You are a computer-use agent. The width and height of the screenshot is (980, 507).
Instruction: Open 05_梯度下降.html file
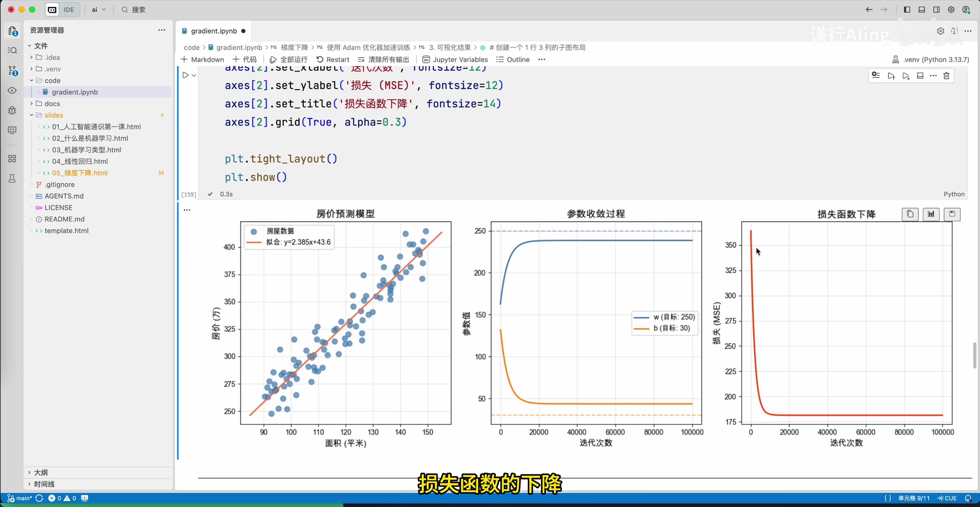point(80,173)
